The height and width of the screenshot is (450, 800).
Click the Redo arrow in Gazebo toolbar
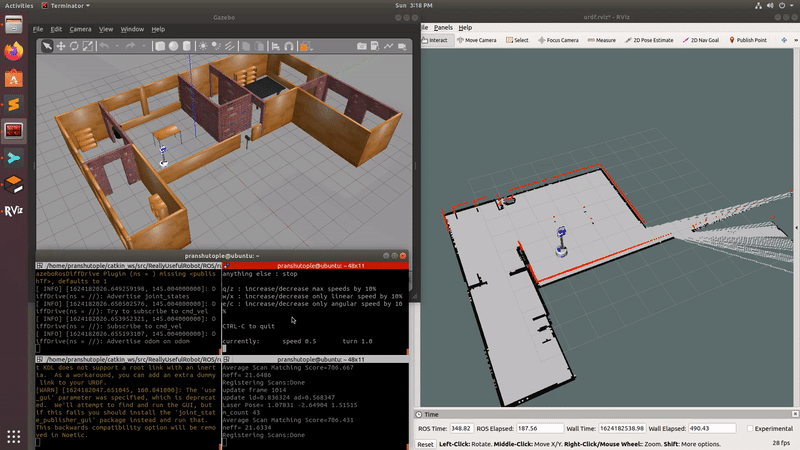click(131, 46)
